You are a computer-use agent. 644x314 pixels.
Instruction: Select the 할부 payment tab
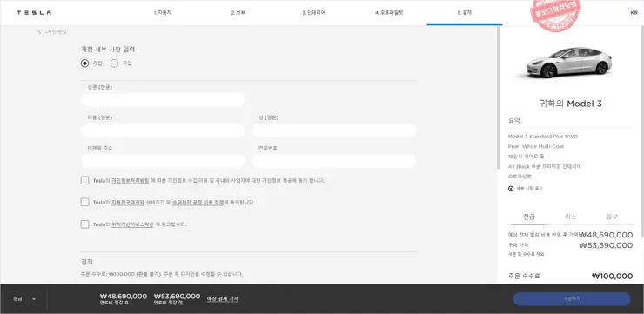point(612,217)
